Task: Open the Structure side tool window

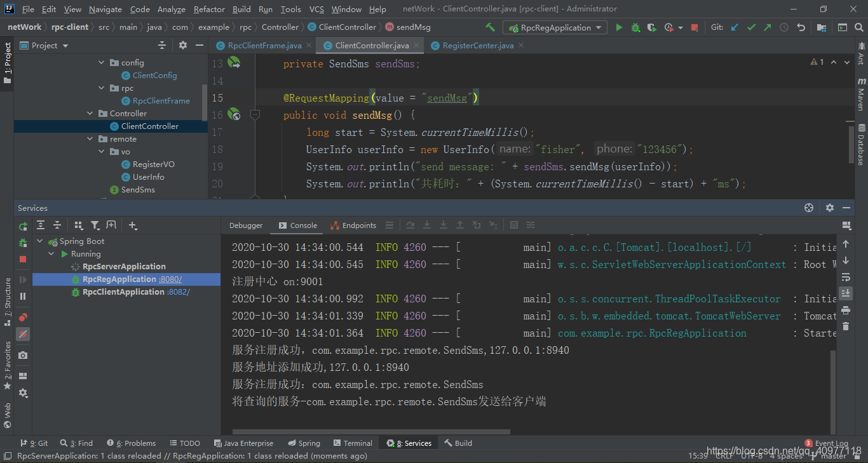Action: click(x=8, y=302)
